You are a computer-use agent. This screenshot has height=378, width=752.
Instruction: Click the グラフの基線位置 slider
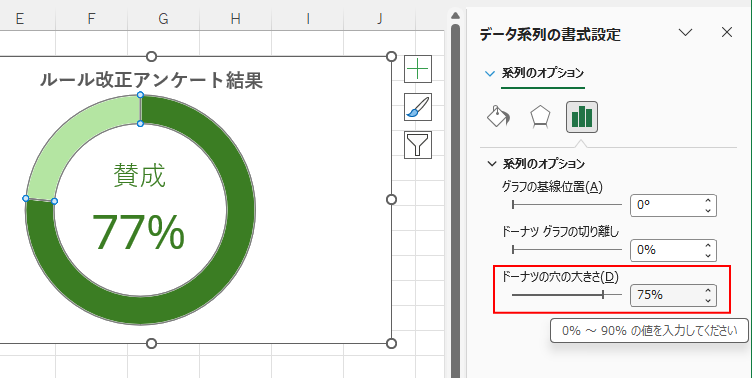click(x=566, y=205)
